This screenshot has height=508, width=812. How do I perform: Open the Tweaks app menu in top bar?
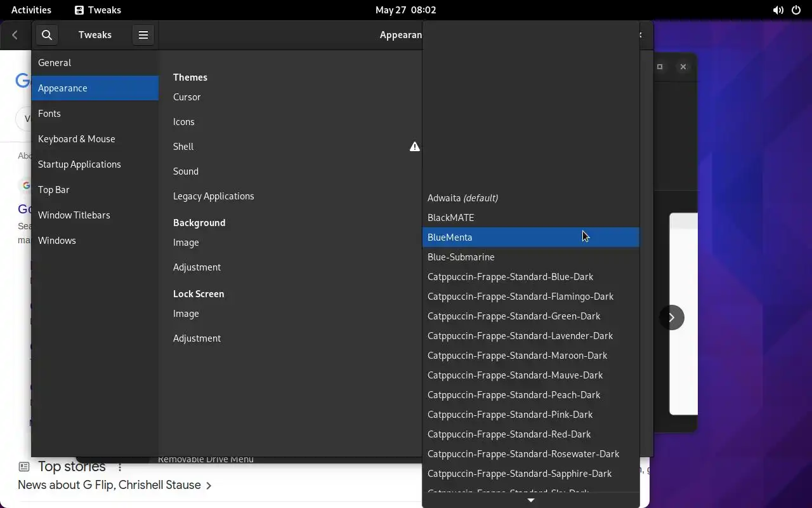[98, 10]
